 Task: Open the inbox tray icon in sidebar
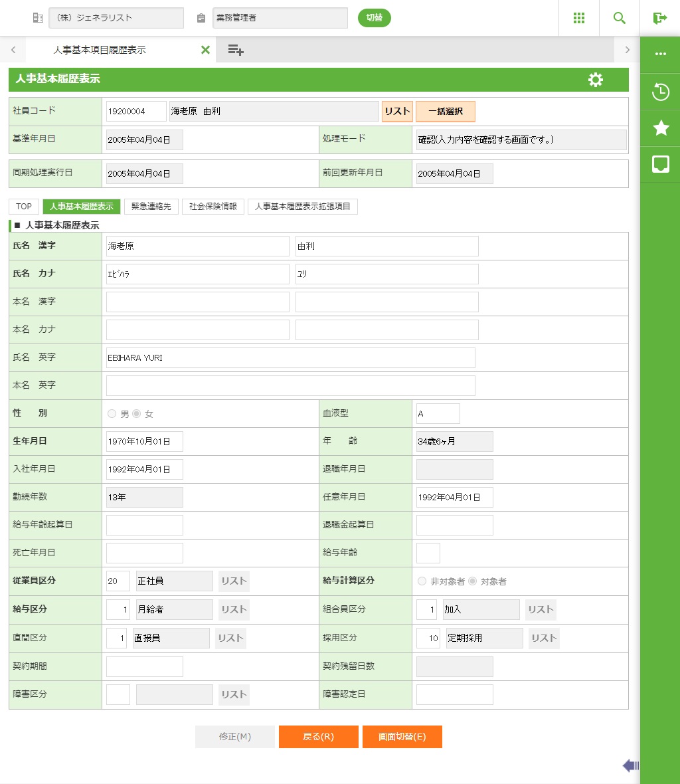point(660,164)
